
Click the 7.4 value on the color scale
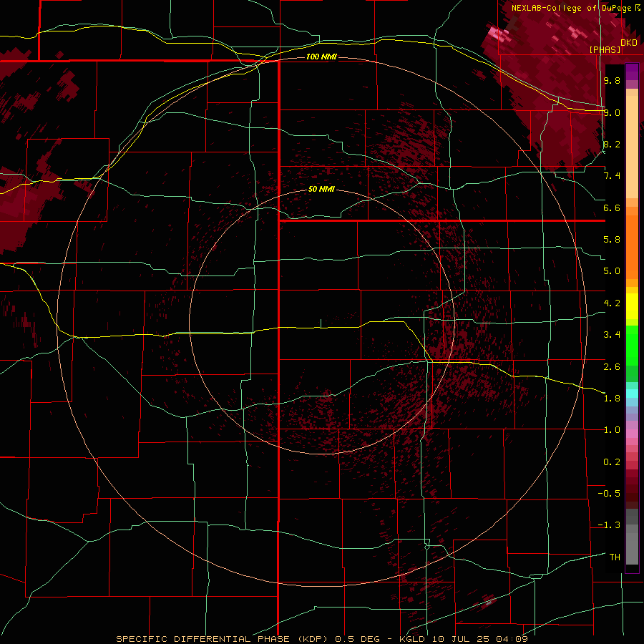[x=612, y=176]
